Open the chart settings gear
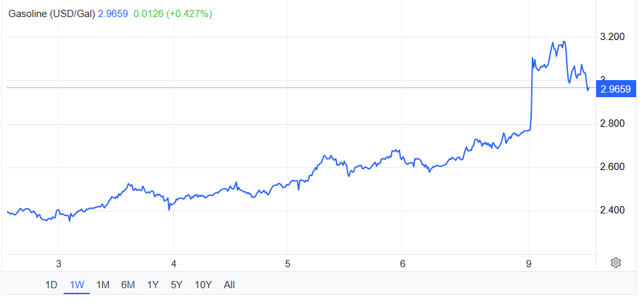 pos(615,263)
